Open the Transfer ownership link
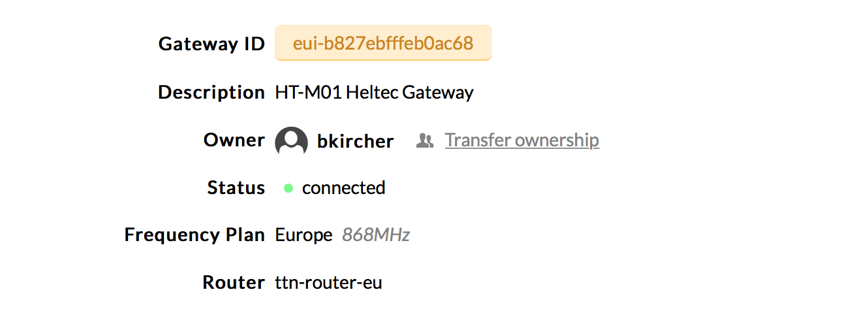 point(522,140)
